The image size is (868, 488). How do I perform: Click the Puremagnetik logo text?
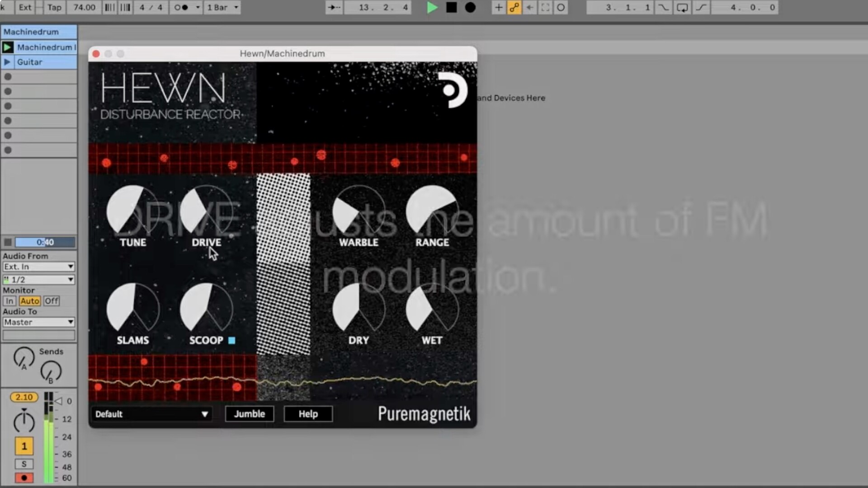[x=424, y=414]
